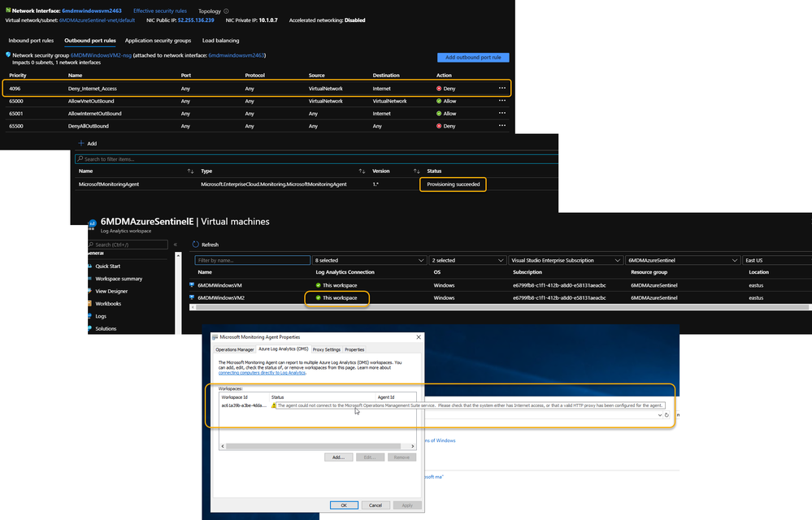Screen dimensions: 812x520
Task: Open 6MDMWindowsVM2-nsg security group link
Action: (101, 55)
